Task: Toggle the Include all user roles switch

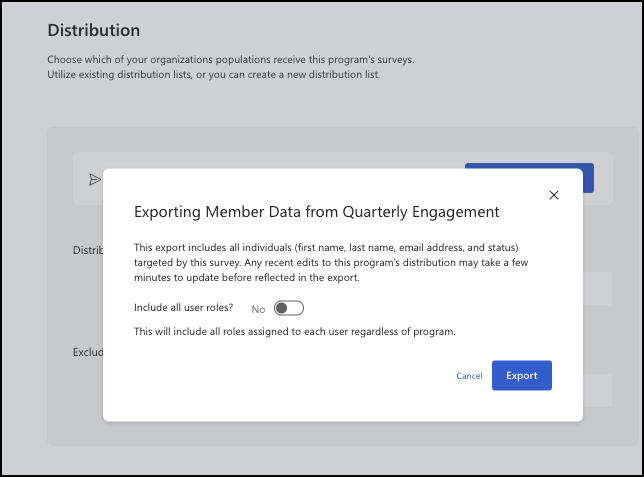Action: [x=289, y=308]
